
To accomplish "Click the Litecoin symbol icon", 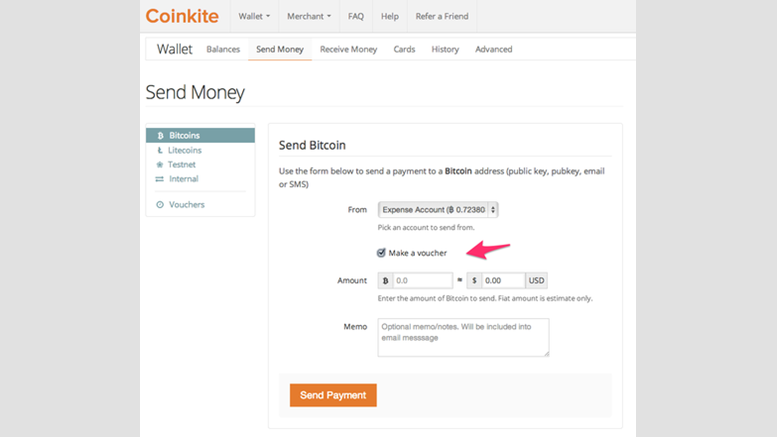I will tap(160, 150).
